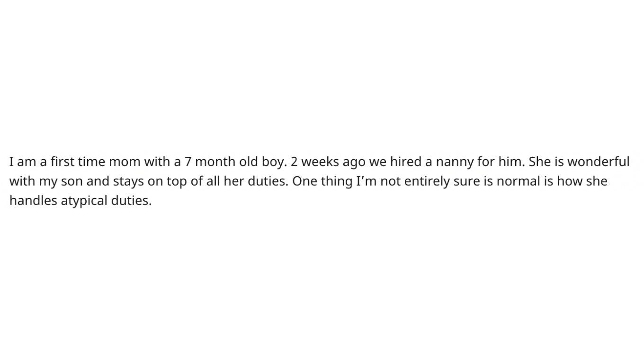Click the number "7" before "month"

pyautogui.click(x=188, y=162)
